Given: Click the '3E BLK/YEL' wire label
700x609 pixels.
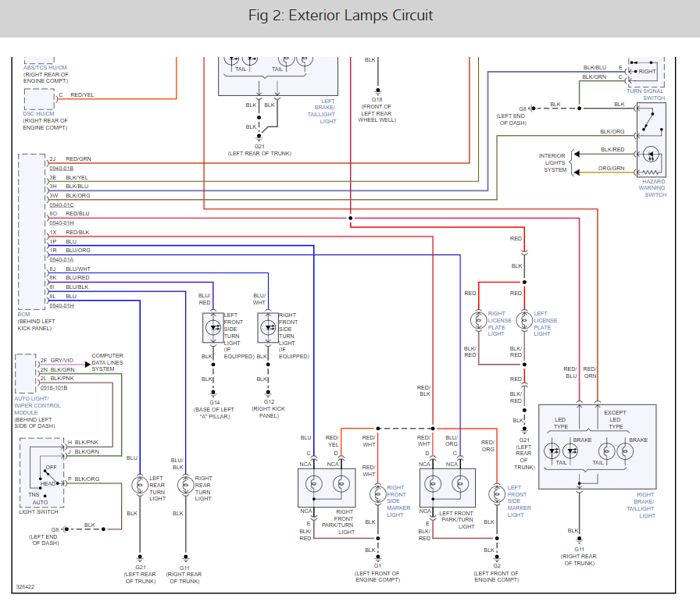Looking at the screenshot, I should tap(69, 177).
